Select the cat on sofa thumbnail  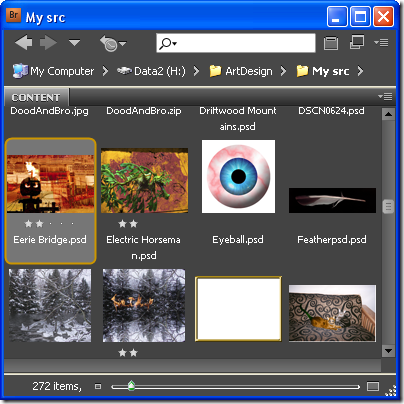[332, 313]
